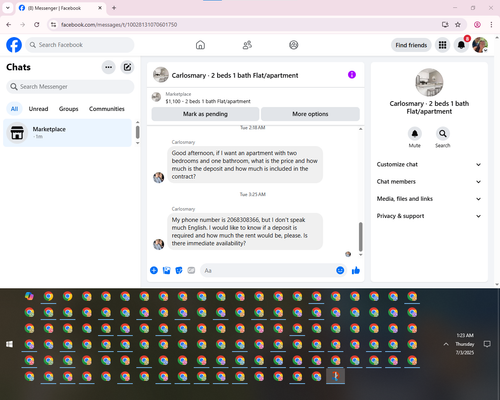Viewport: 500px width, 400px height.
Task: Expand Media, files and links section
Action: click(429, 199)
